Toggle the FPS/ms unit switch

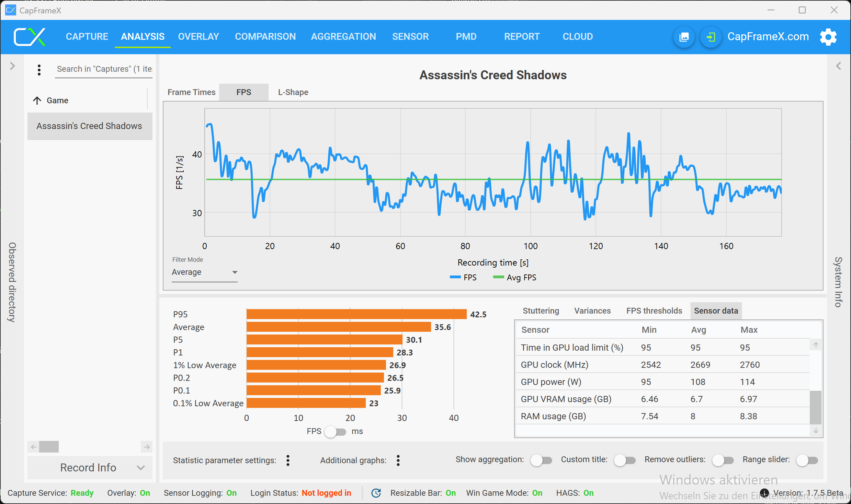[x=336, y=432]
